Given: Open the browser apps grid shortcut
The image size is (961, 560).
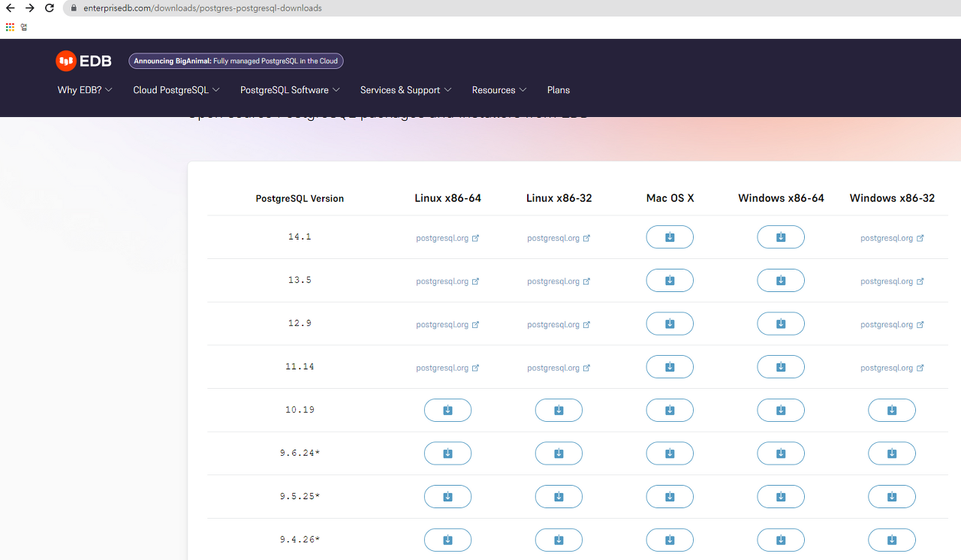Looking at the screenshot, I should tap(10, 27).
